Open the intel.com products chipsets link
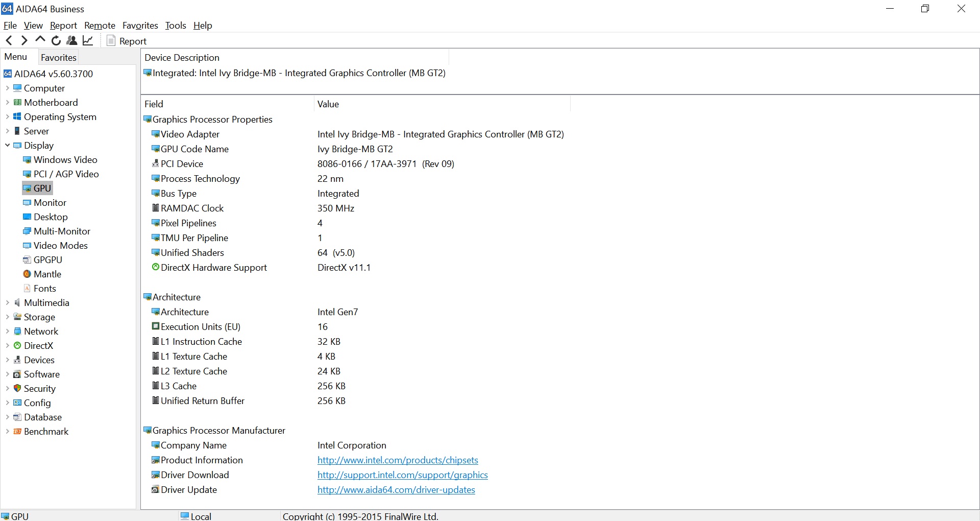Image resolution: width=980 pixels, height=521 pixels. 398,460
